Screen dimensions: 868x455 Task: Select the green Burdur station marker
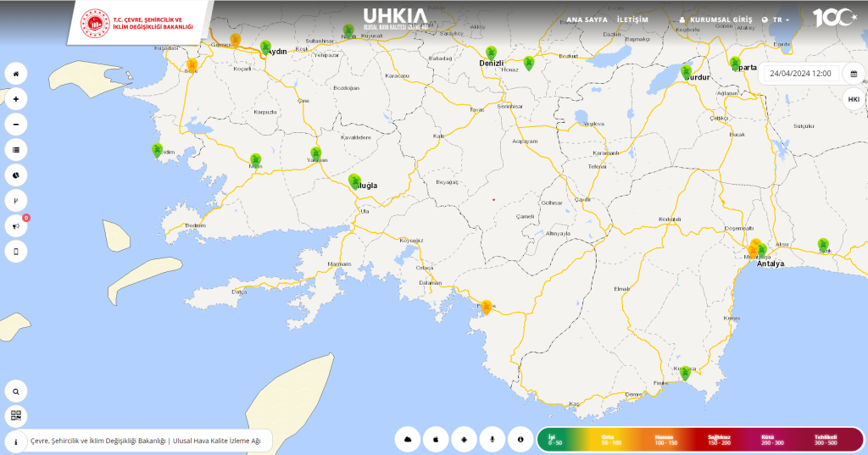(686, 72)
